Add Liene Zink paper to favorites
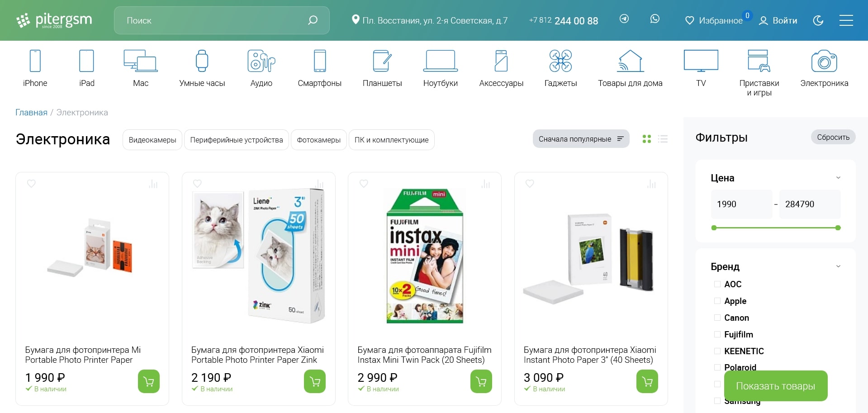The width and height of the screenshot is (868, 413). coord(197,184)
